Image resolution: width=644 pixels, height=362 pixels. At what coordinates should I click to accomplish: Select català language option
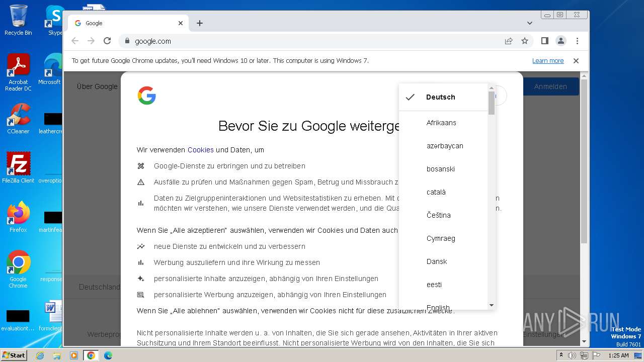pyautogui.click(x=443, y=192)
